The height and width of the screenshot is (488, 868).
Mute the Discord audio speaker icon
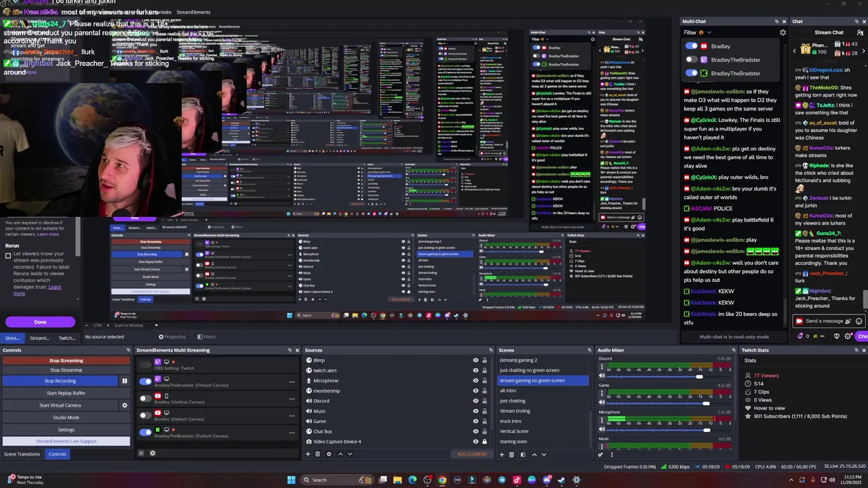click(601, 376)
